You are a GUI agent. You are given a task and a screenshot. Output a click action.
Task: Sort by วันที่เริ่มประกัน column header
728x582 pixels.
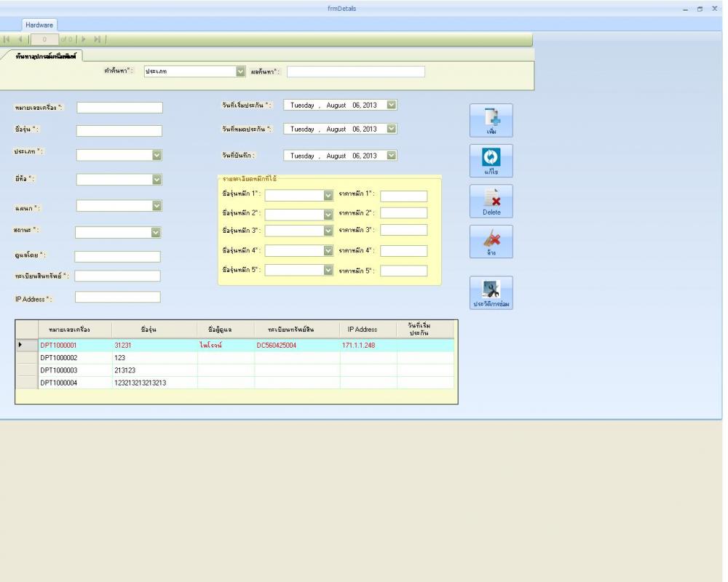click(425, 330)
